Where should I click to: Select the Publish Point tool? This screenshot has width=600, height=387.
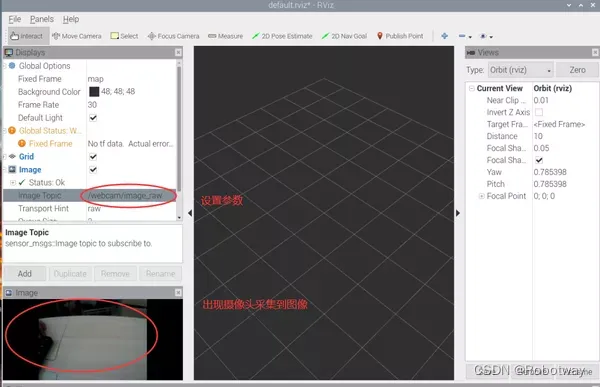coord(400,36)
